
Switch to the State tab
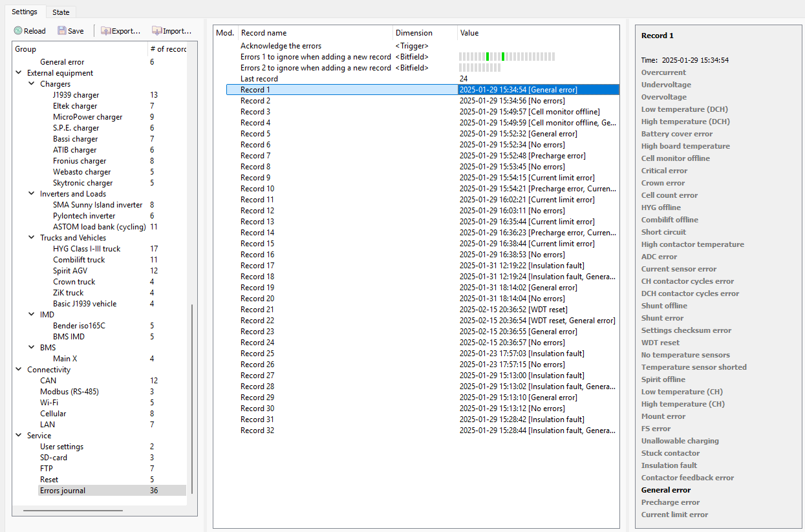(x=61, y=12)
